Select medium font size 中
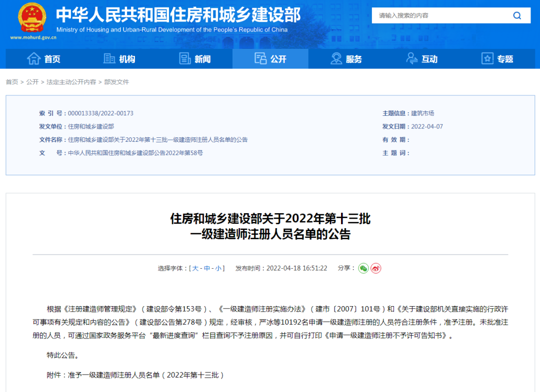 tap(206, 268)
